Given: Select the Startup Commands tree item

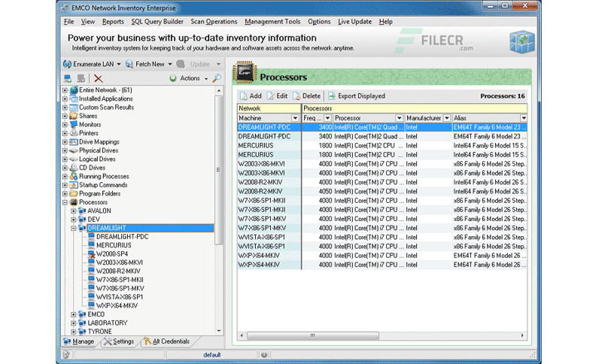Looking at the screenshot, I should tap(103, 185).
